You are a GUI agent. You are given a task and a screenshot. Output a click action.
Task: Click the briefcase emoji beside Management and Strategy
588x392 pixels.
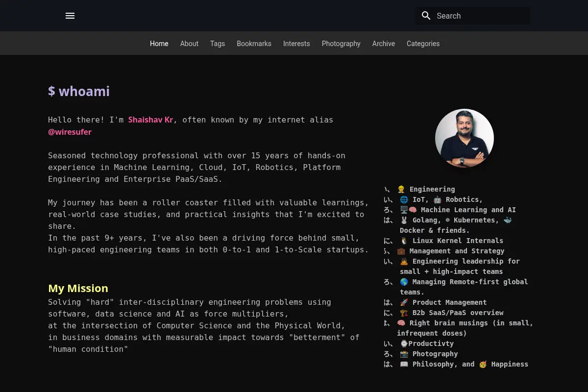coord(401,251)
